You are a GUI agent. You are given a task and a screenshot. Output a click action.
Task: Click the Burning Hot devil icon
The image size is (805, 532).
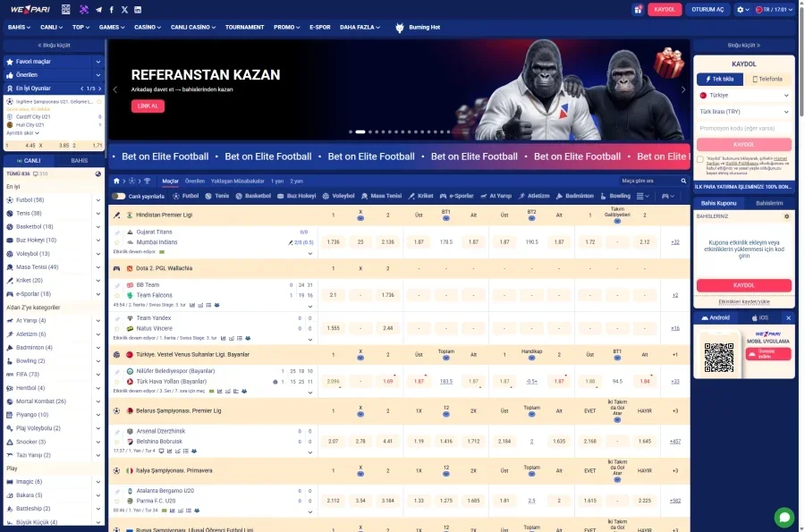400,28
